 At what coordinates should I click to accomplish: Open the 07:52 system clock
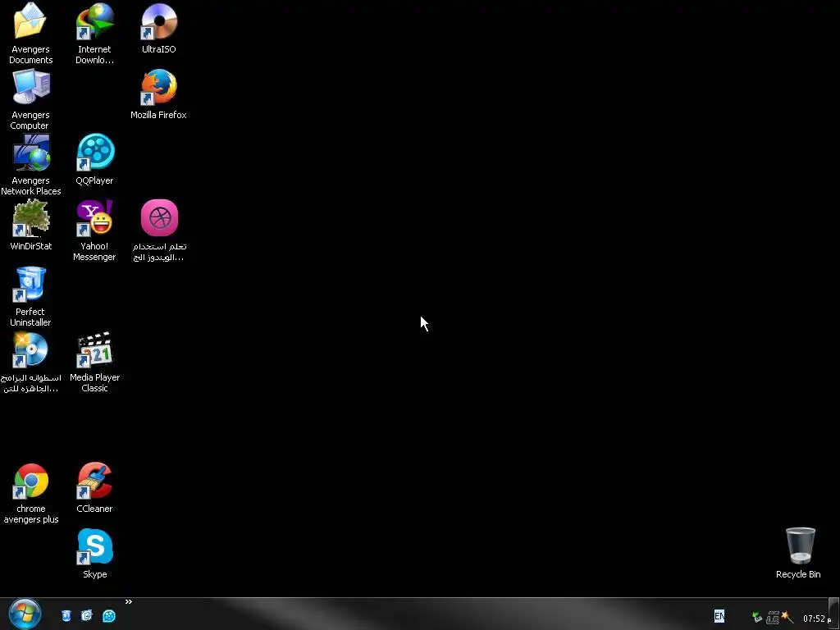tap(814, 619)
